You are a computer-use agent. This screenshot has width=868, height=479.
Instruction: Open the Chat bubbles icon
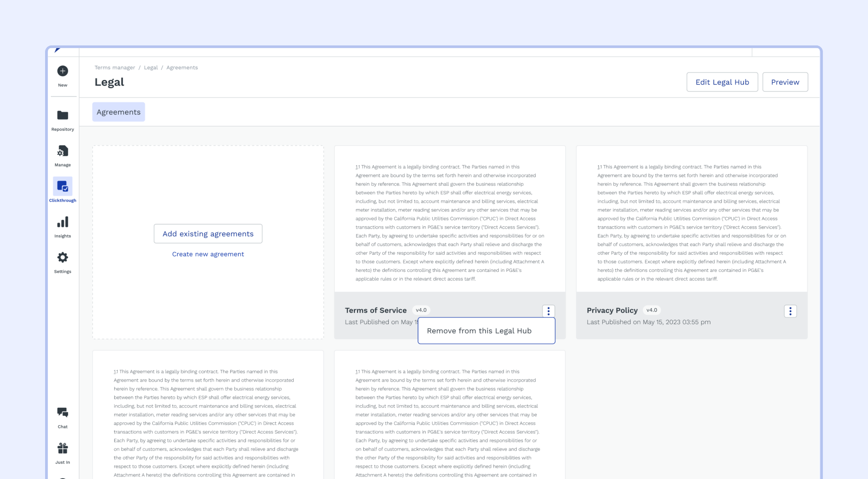pos(62,413)
